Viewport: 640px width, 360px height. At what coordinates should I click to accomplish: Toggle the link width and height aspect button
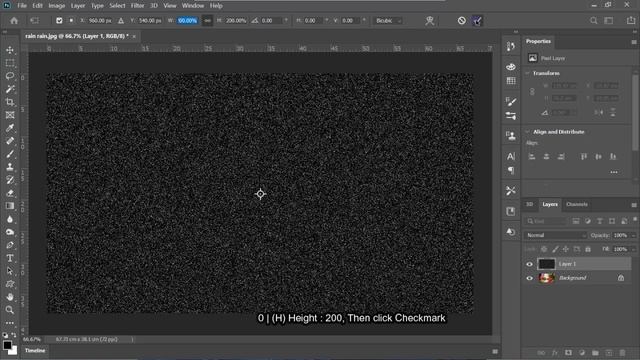click(x=207, y=20)
